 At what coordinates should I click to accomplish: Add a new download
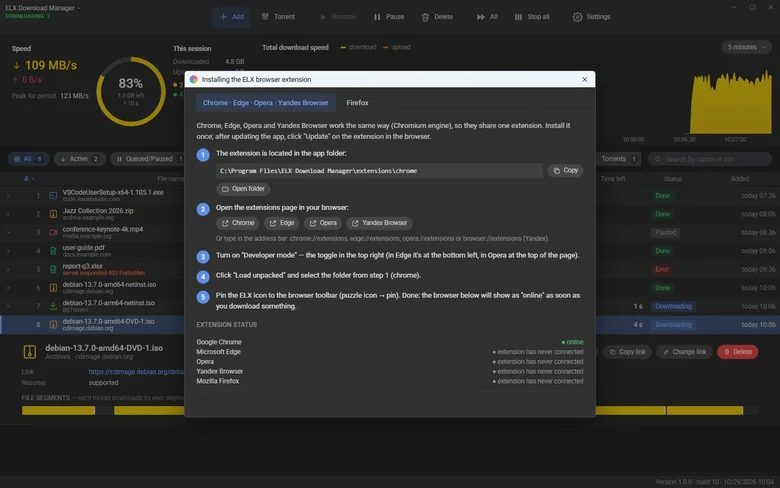[x=231, y=17]
